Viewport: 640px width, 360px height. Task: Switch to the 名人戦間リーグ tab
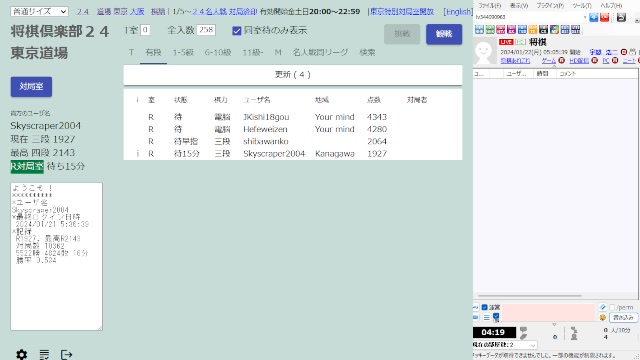(x=320, y=52)
